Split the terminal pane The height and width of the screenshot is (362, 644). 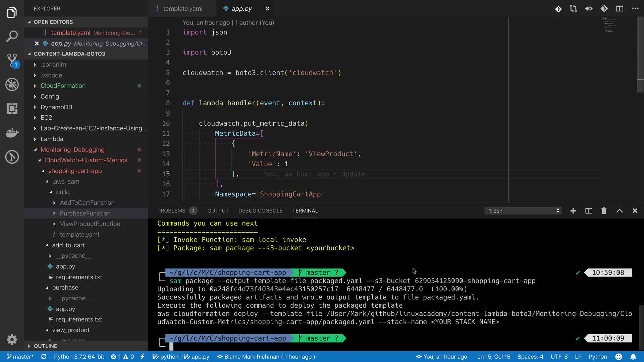tap(589, 211)
